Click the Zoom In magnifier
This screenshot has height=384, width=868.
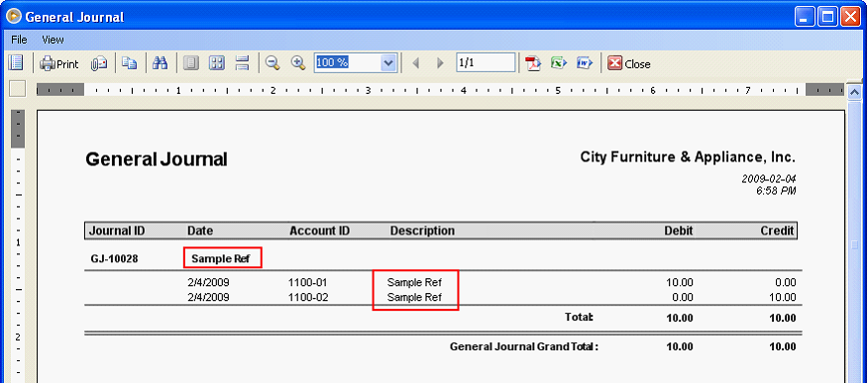tap(298, 63)
